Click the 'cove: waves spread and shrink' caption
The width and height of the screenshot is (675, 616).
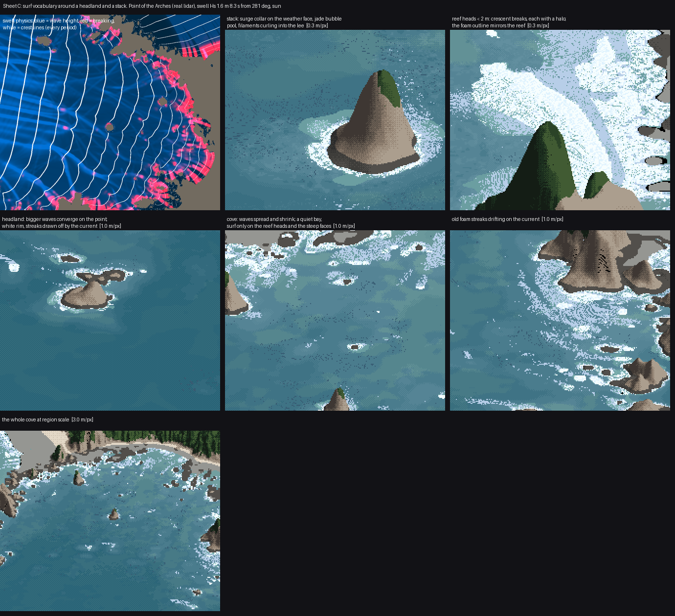(291, 222)
